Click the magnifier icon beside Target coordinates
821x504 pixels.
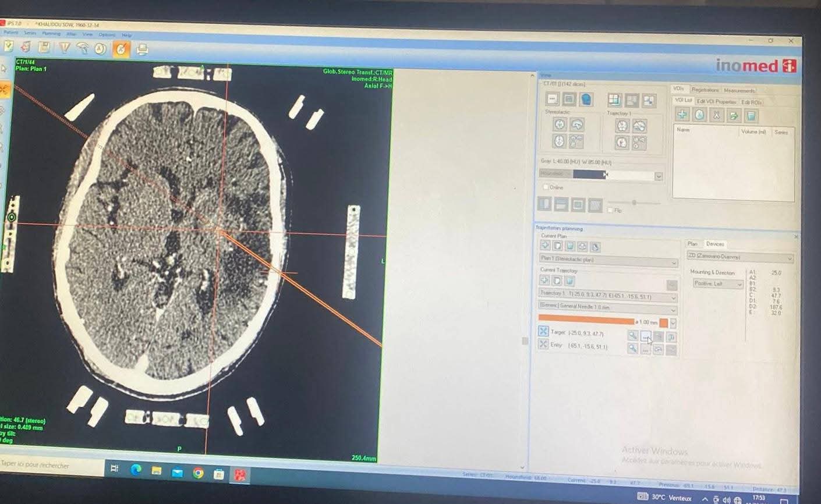(x=632, y=336)
